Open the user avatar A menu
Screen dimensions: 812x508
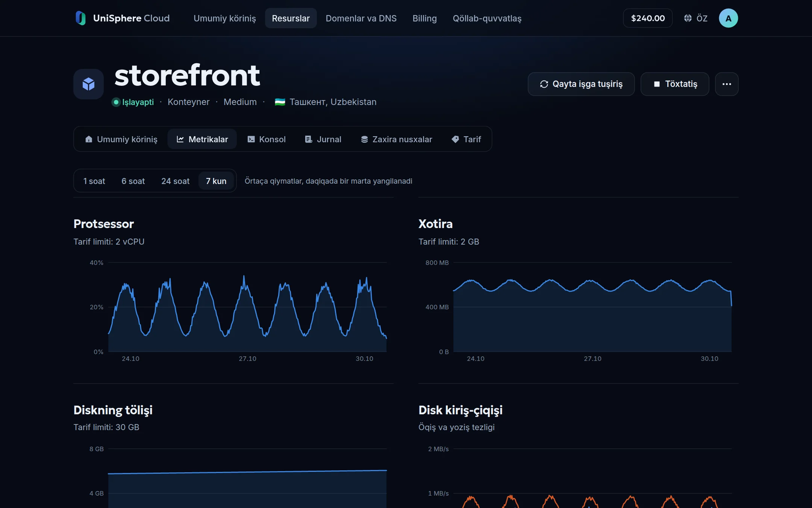728,18
